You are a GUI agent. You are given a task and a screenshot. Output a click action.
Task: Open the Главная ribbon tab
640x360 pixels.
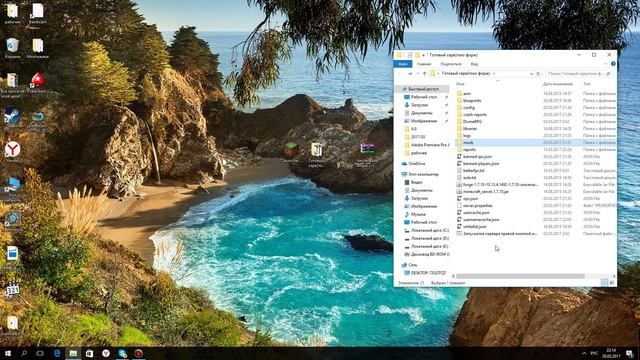424,64
